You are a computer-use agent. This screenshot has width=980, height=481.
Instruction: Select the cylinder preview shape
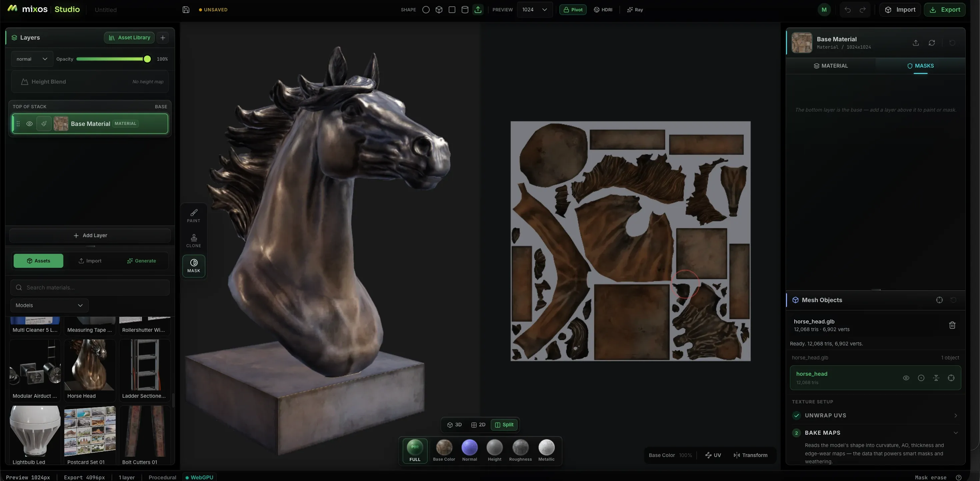point(465,10)
